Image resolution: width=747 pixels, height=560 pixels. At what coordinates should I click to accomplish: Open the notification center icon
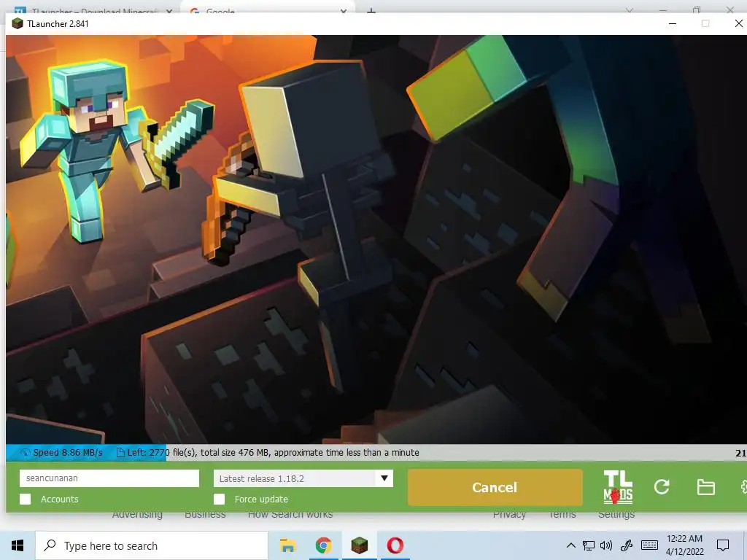[723, 545]
